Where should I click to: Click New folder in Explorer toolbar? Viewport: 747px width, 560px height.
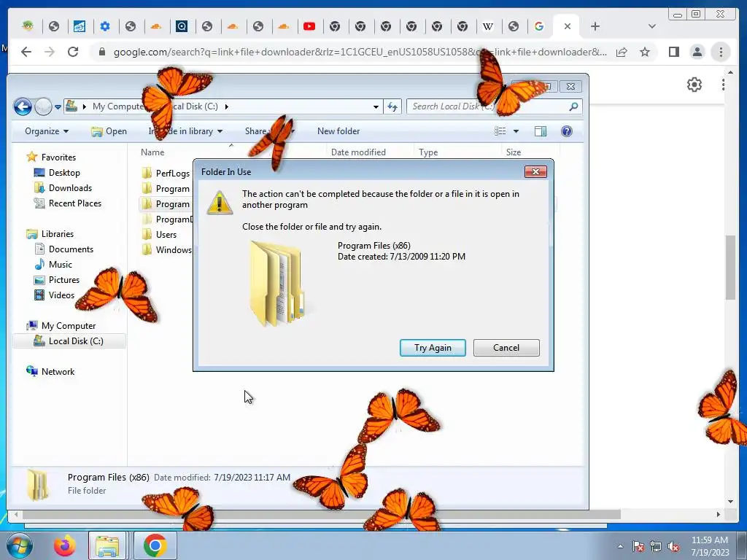(x=338, y=131)
